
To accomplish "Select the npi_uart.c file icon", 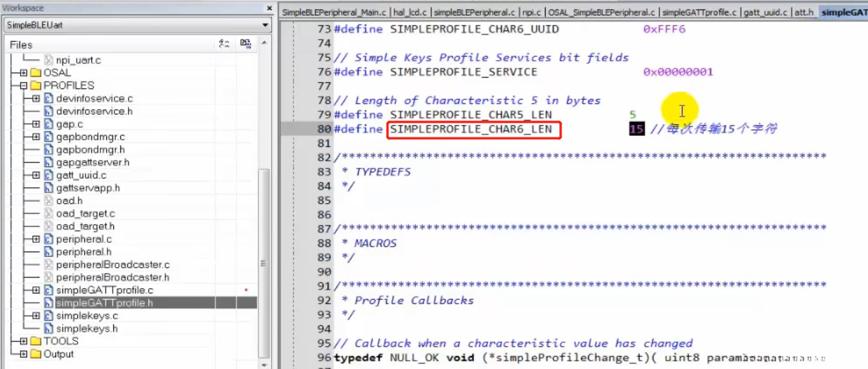I will (49, 60).
